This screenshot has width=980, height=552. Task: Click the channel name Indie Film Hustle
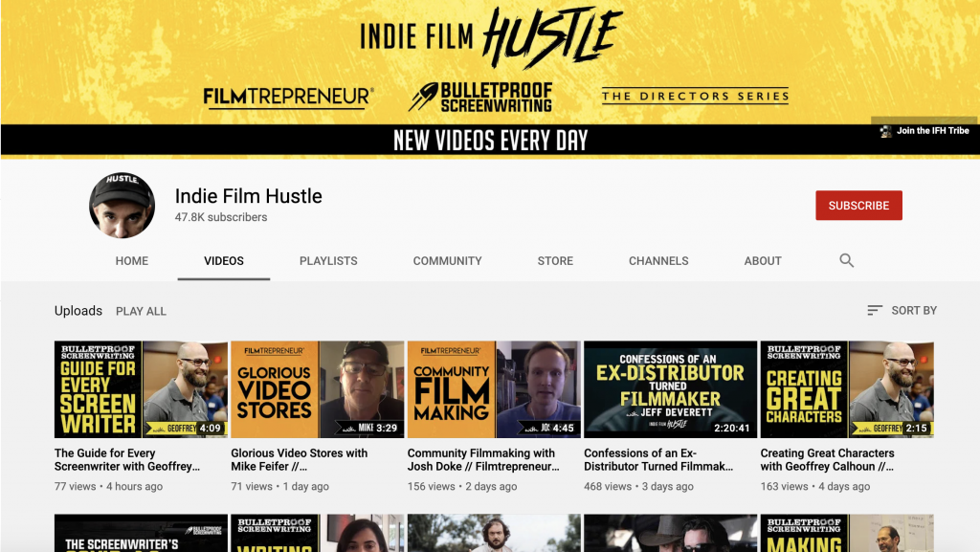248,196
